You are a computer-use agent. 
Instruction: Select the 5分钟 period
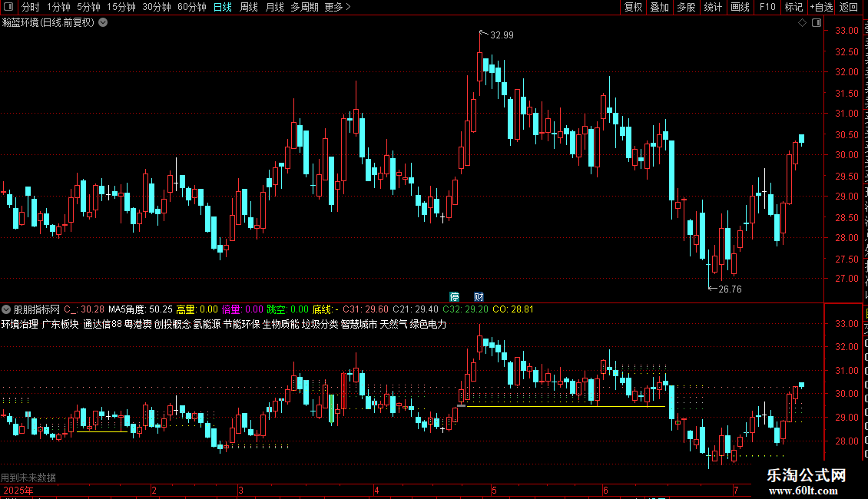pos(88,7)
